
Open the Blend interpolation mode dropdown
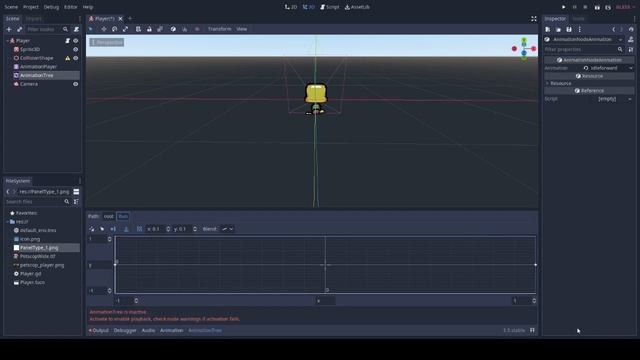coord(227,229)
